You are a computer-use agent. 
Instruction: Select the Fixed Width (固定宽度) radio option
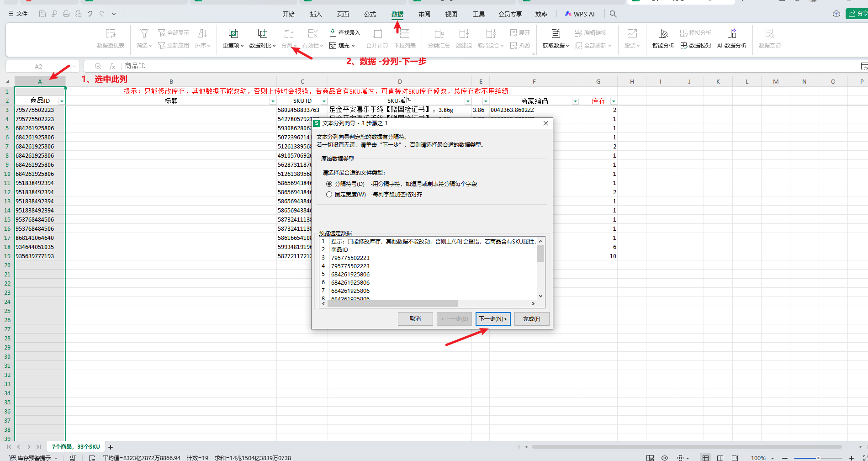pyautogui.click(x=329, y=195)
